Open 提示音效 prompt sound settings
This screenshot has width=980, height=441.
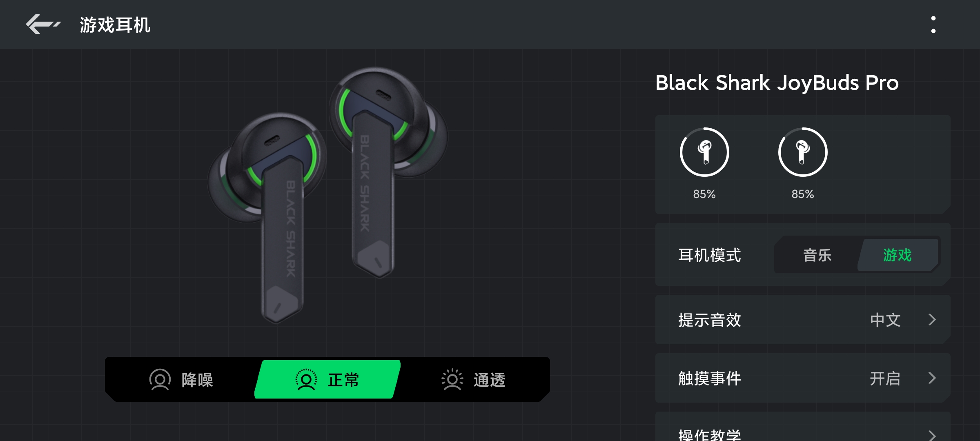[x=803, y=320]
